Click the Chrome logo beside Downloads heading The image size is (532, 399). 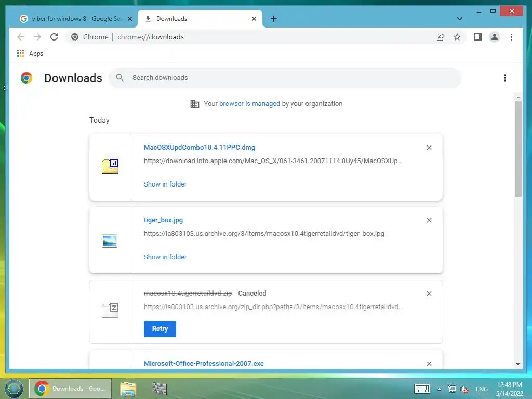click(26, 78)
